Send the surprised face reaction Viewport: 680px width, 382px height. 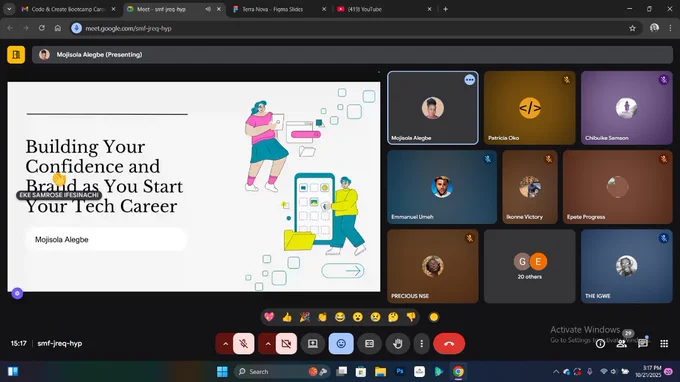point(358,317)
